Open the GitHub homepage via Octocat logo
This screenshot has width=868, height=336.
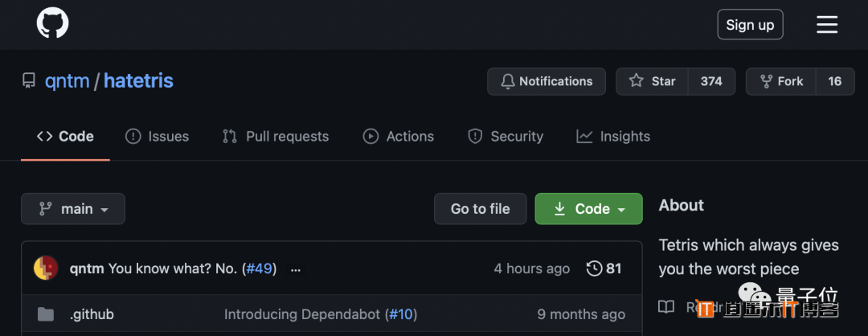52,24
